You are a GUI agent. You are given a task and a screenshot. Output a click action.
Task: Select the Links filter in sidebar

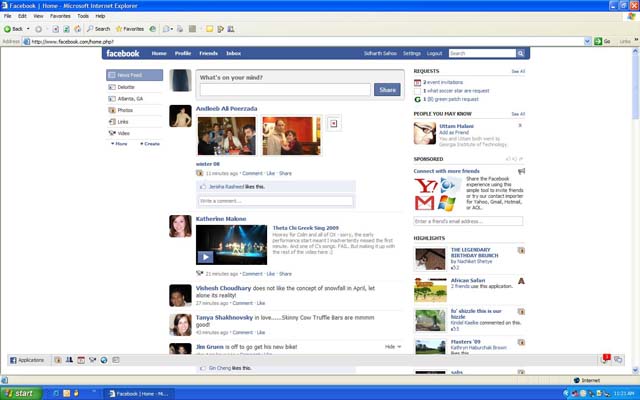pos(134,122)
